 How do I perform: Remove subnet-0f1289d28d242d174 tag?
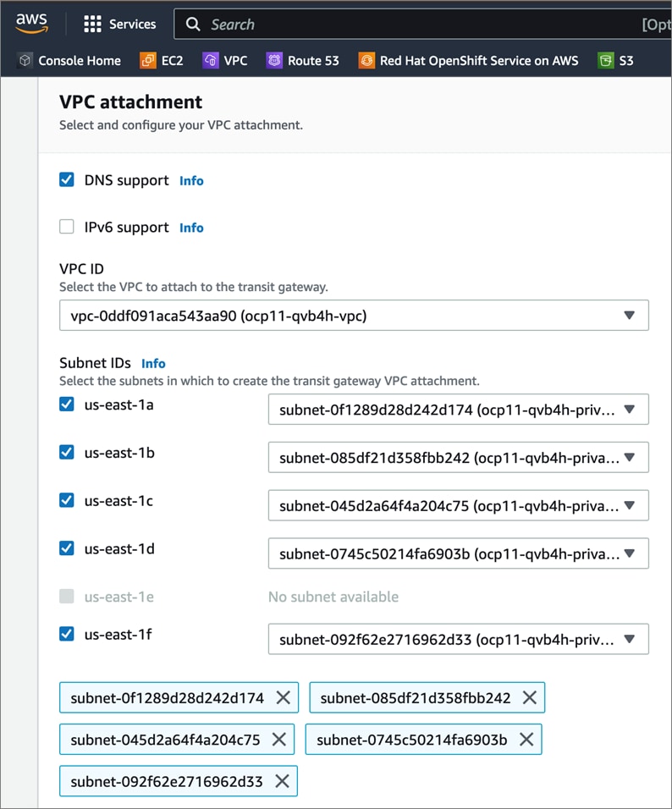tap(284, 698)
